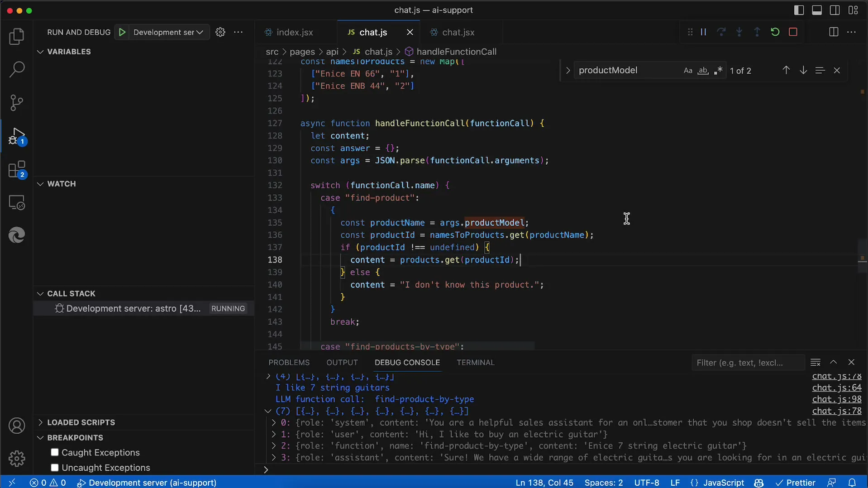
Task: Collapse the BREAKPOINTS section
Action: tap(40, 438)
